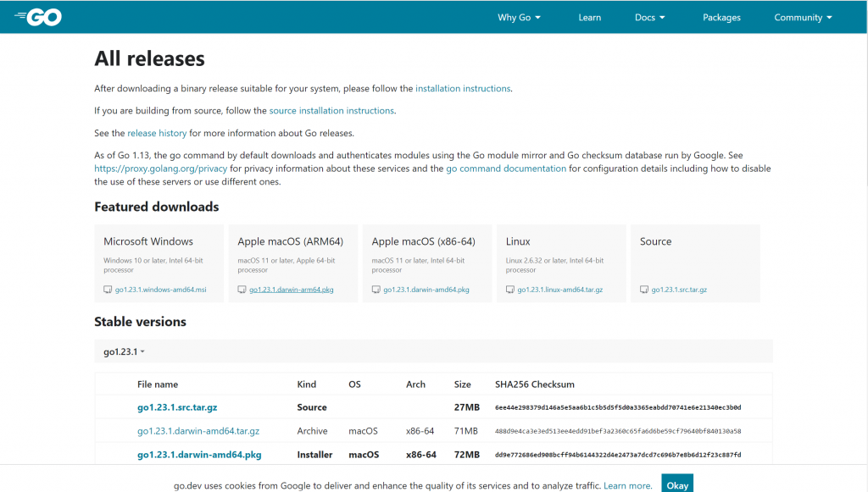Click the Archive kind cell
The width and height of the screenshot is (868, 492).
click(312, 431)
